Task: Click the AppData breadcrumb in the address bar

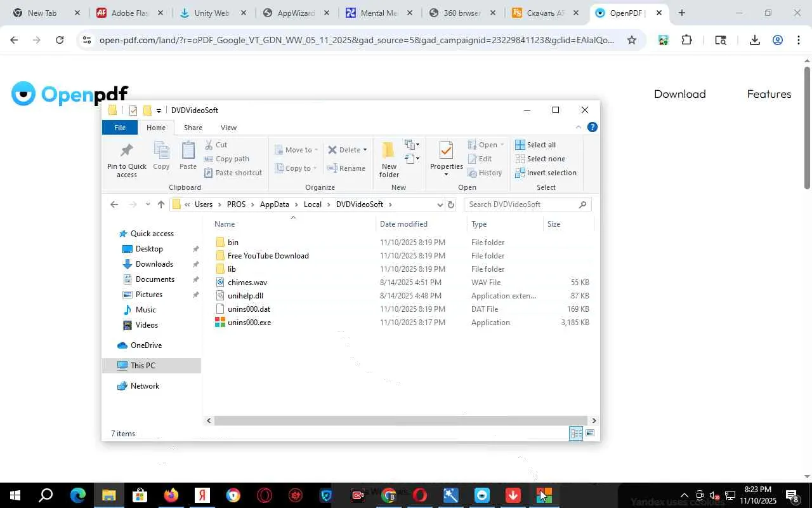Action: pyautogui.click(x=274, y=204)
